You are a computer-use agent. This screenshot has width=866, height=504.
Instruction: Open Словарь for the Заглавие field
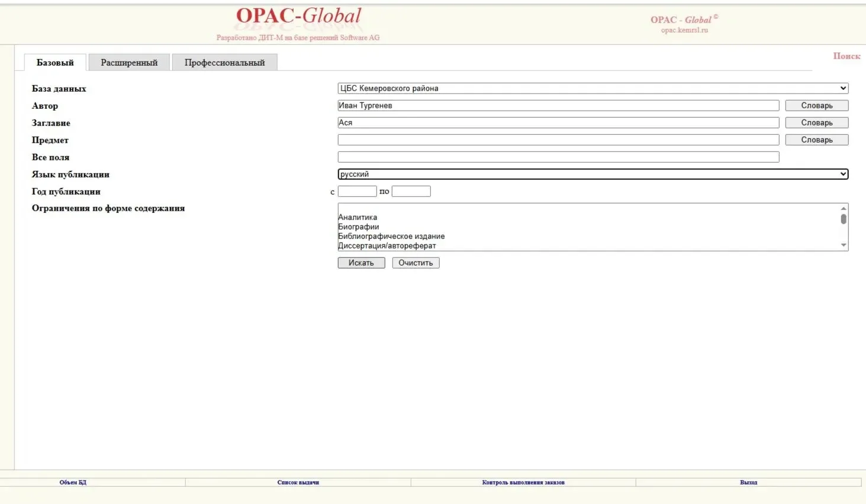click(817, 122)
